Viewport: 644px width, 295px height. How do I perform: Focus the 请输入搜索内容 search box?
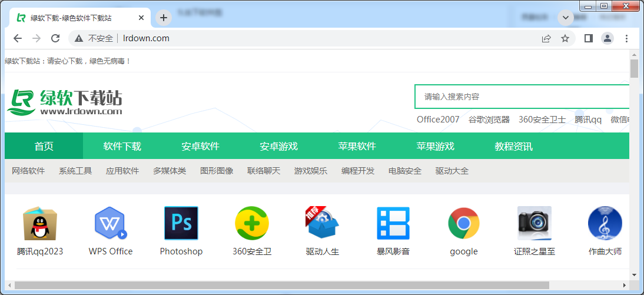(522, 97)
